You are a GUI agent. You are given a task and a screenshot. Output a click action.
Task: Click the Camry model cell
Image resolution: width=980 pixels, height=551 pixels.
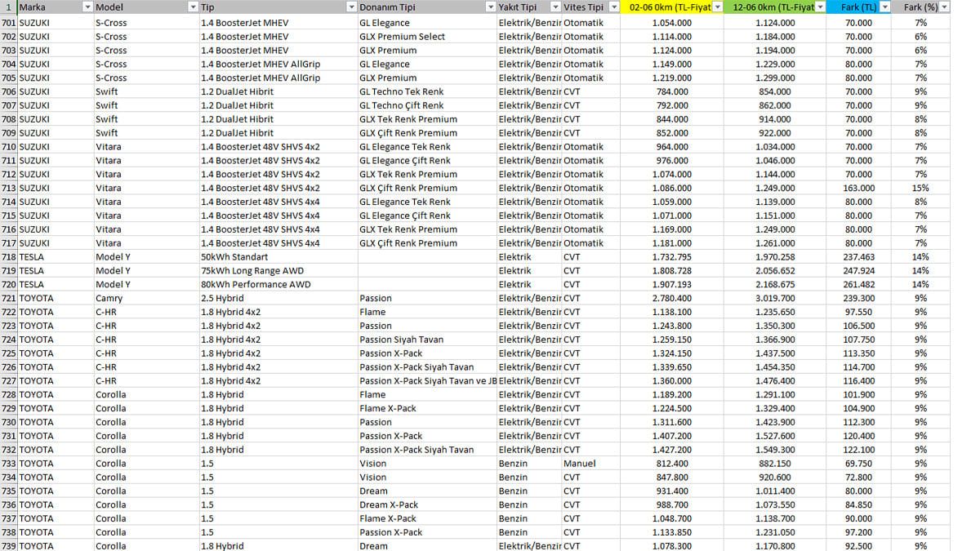[x=146, y=298]
